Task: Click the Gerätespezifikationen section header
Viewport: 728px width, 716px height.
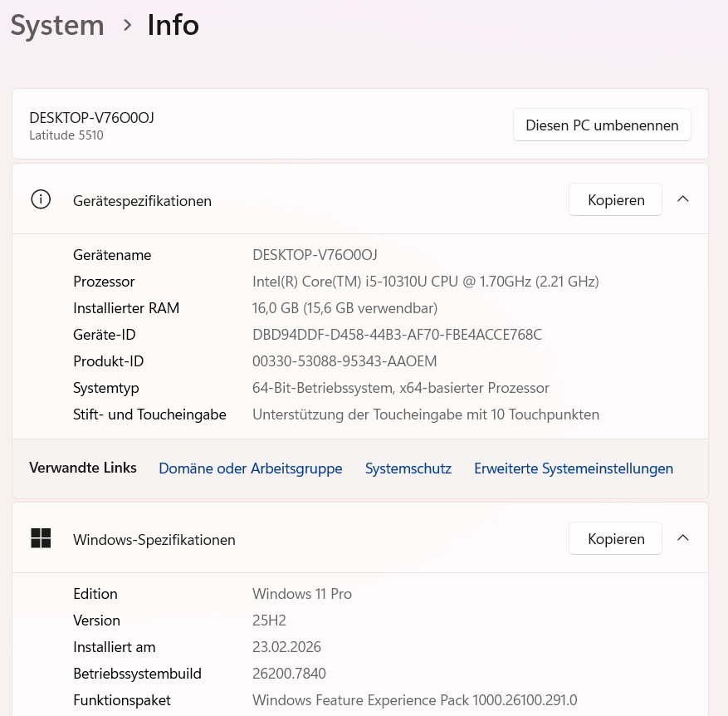Action: tap(360, 200)
